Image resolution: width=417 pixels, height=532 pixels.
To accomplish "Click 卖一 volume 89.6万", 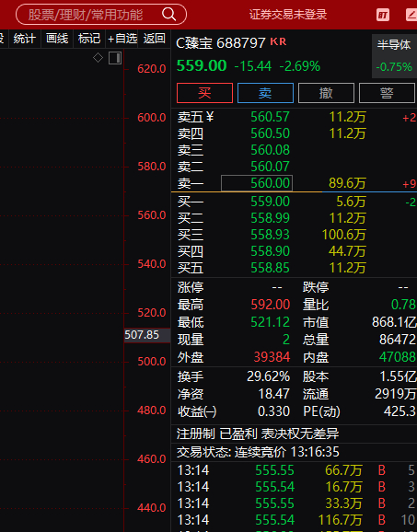I will [x=347, y=183].
